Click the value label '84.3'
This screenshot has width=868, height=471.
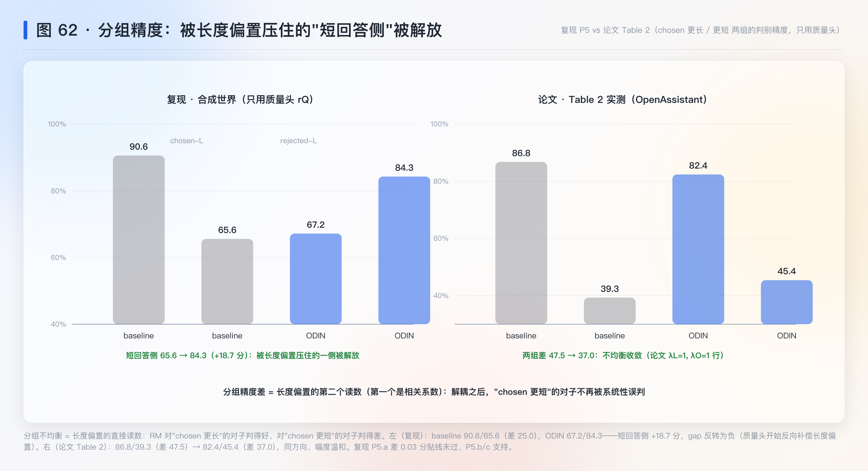click(404, 167)
